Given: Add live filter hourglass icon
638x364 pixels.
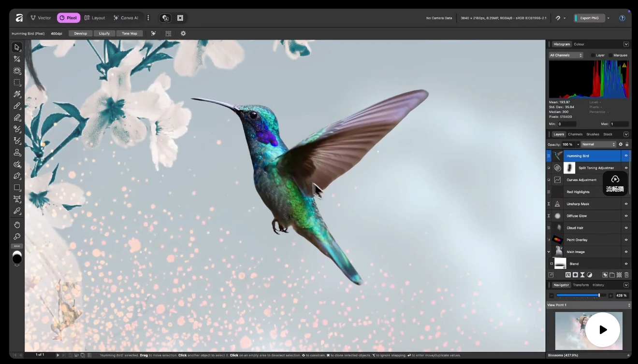Looking at the screenshot, I should pos(582,275).
